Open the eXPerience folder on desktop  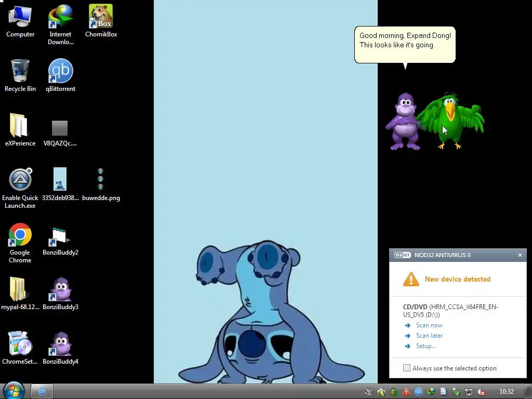click(x=20, y=129)
